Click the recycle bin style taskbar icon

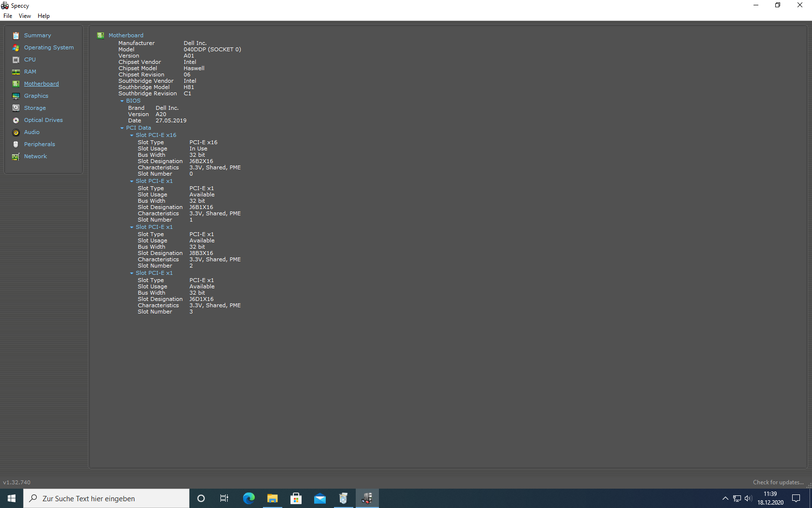click(x=343, y=498)
